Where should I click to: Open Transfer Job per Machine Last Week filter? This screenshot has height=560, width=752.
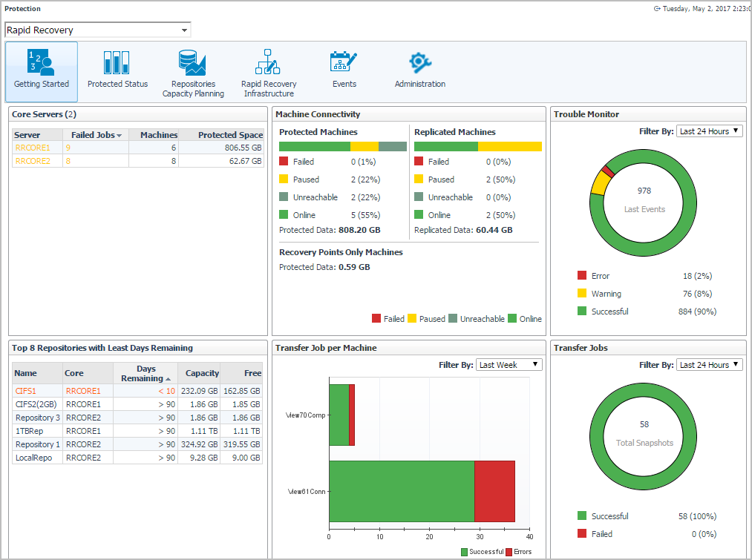click(x=509, y=365)
